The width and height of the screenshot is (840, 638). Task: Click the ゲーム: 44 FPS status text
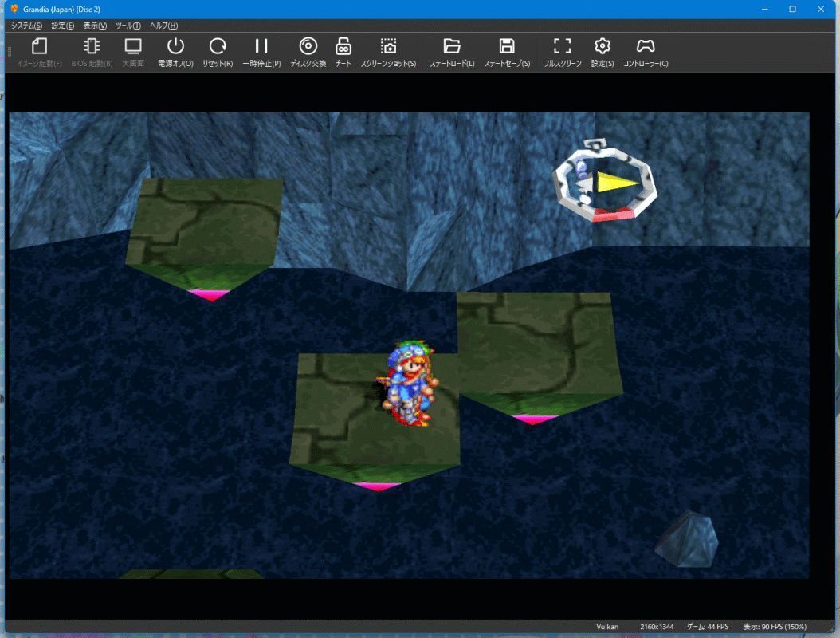[x=708, y=627]
